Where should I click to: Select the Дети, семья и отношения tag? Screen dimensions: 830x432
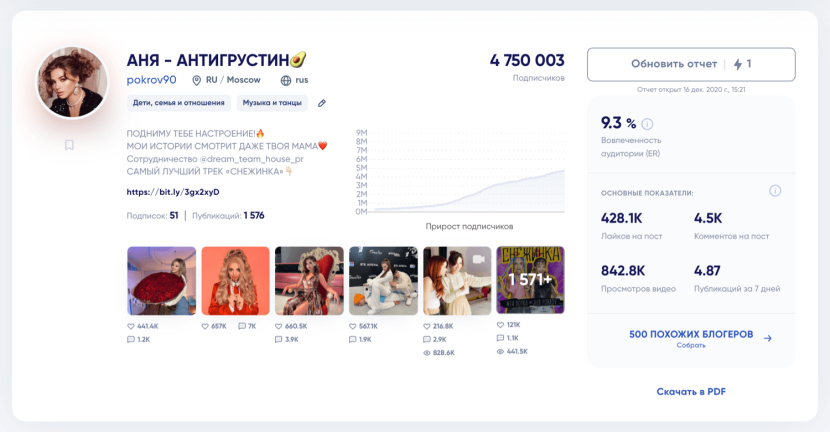click(x=179, y=103)
